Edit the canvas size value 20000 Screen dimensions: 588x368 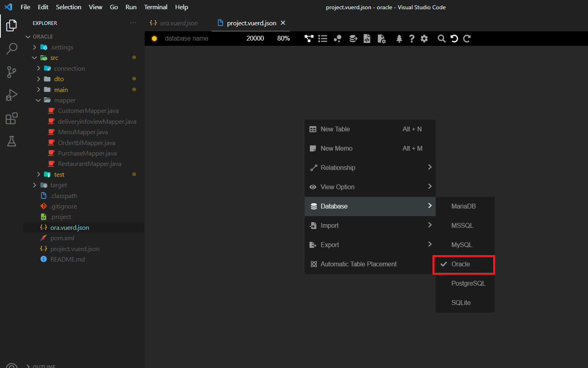point(255,39)
